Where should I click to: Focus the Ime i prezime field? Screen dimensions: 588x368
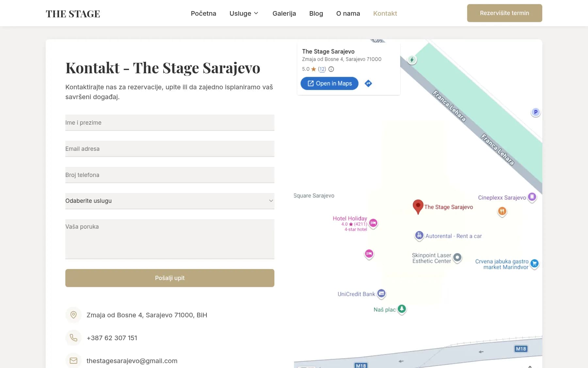(170, 123)
